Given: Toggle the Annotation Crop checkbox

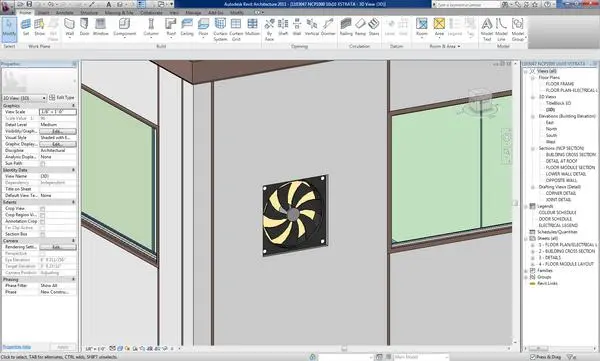Looking at the screenshot, I should (42, 222).
